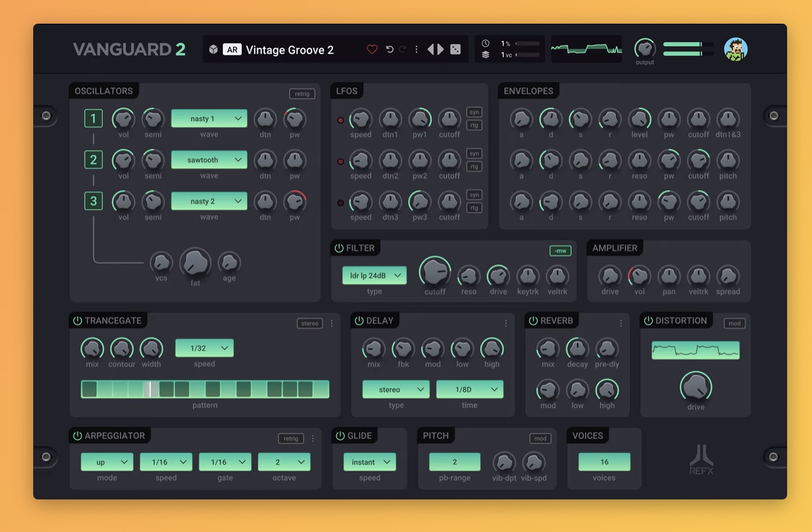Click the redo arrow icon
This screenshot has width=812, height=532.
pos(402,50)
